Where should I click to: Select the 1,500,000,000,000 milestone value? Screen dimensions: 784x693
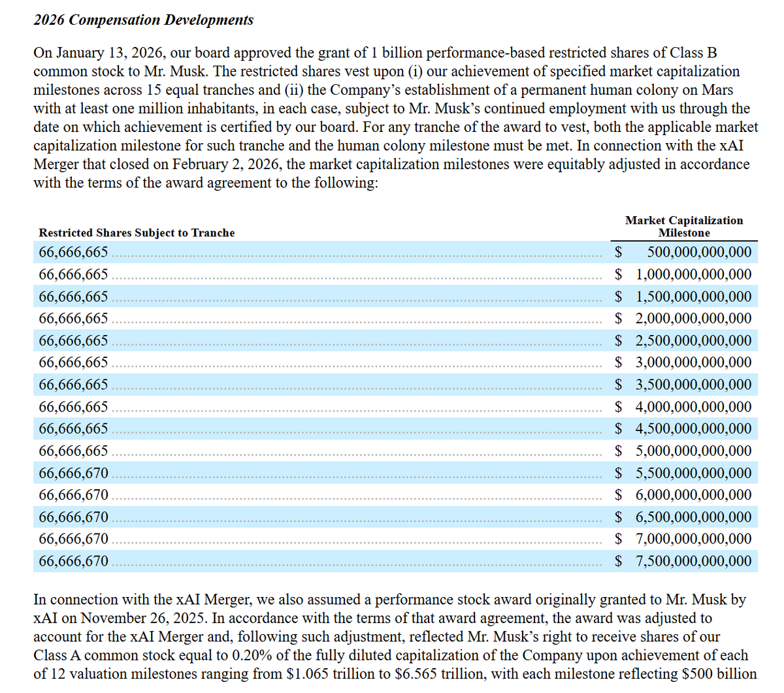[694, 297]
